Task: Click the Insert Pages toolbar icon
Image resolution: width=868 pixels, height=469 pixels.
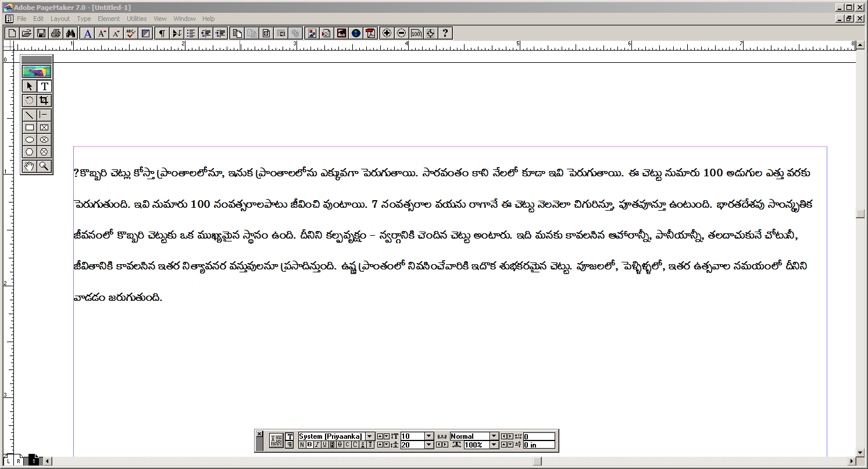Action: (x=237, y=33)
